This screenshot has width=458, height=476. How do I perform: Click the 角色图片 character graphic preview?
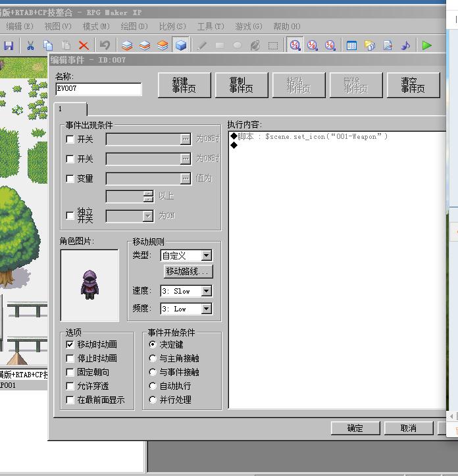click(x=89, y=285)
